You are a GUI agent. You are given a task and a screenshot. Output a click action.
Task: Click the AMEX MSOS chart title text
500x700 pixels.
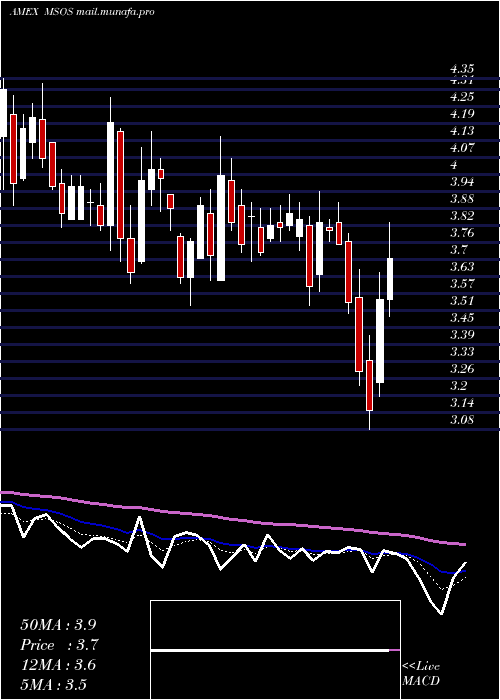click(82, 12)
